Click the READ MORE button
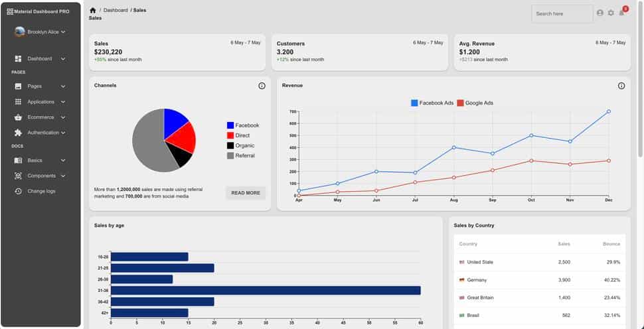 [246, 193]
